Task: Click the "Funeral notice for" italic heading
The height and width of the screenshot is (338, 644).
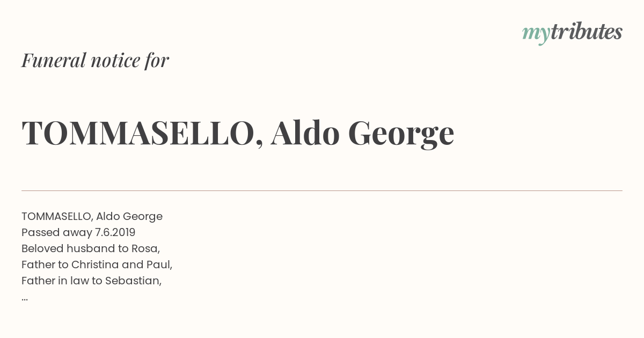Action: [x=95, y=60]
